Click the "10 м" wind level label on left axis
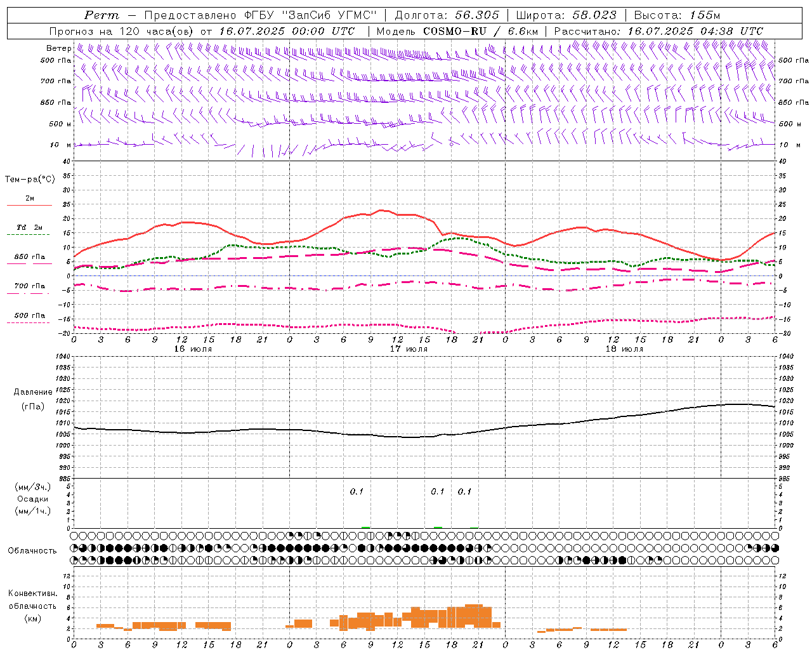This screenshot has height=650, width=812. point(61,145)
